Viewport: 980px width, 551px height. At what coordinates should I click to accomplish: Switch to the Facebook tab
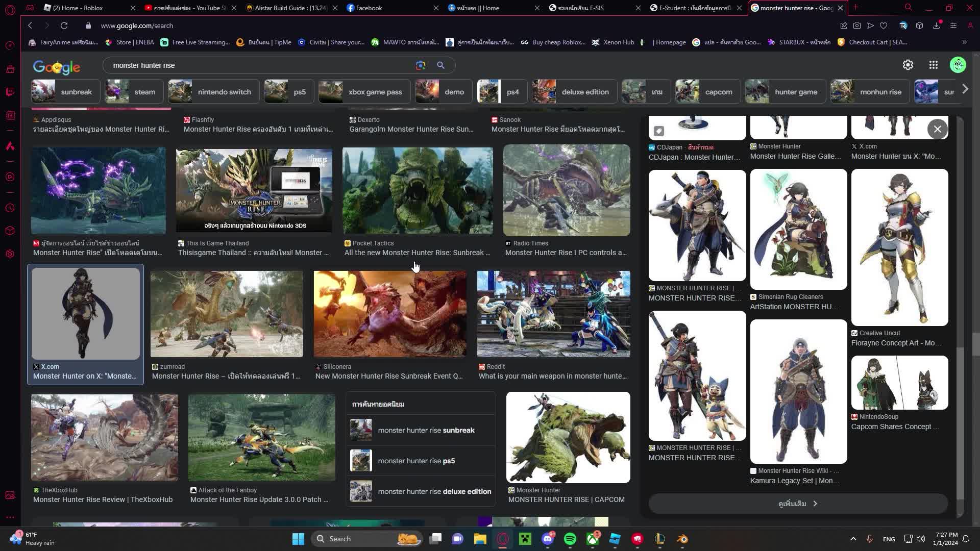369,8
